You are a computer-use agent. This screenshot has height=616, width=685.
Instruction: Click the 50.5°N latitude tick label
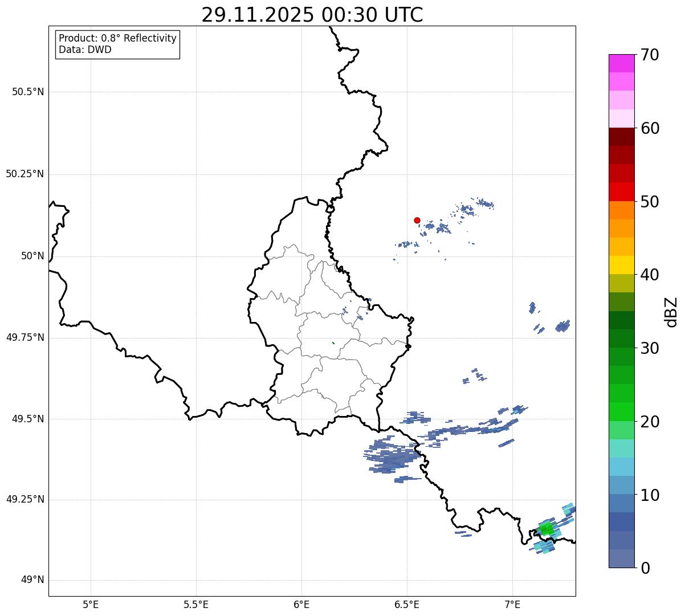tap(25, 92)
